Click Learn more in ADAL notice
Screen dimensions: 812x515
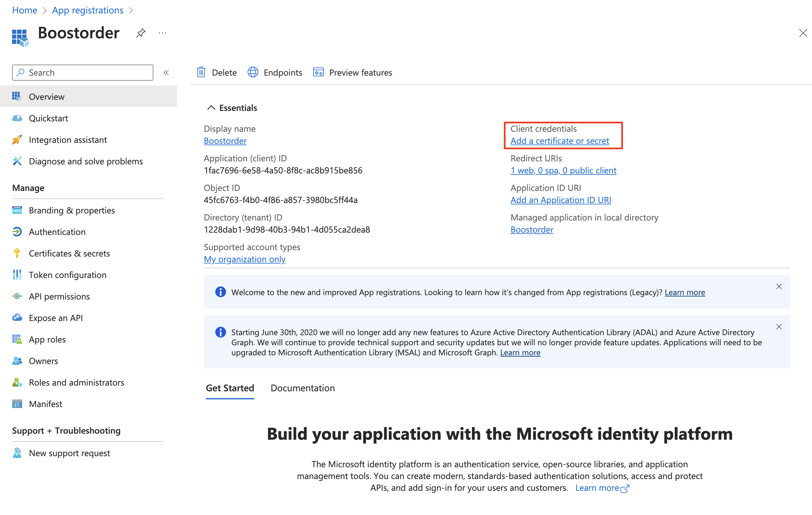520,352
